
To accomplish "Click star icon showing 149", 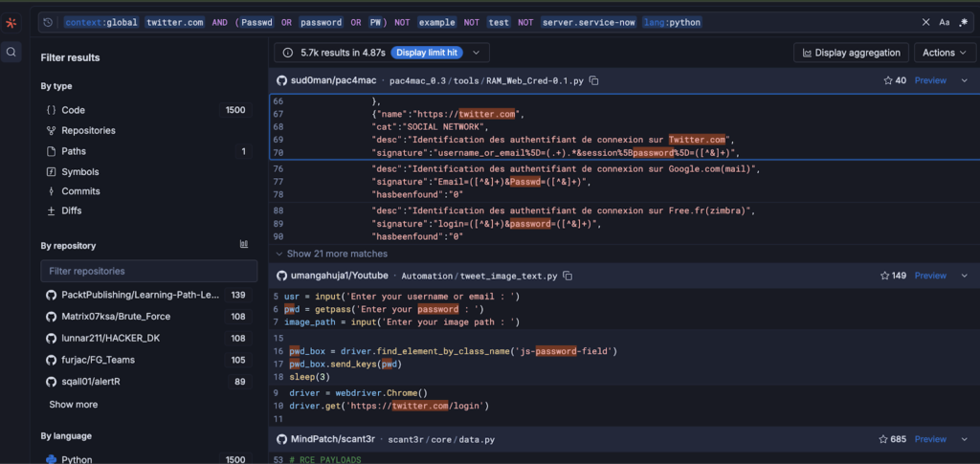I will (x=884, y=276).
